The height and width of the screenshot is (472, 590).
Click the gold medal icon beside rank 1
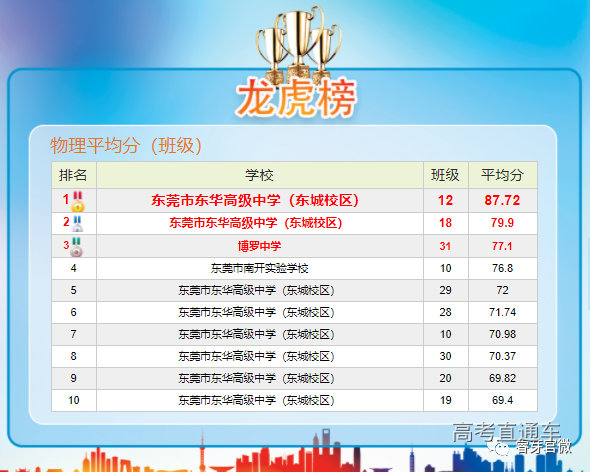(78, 202)
